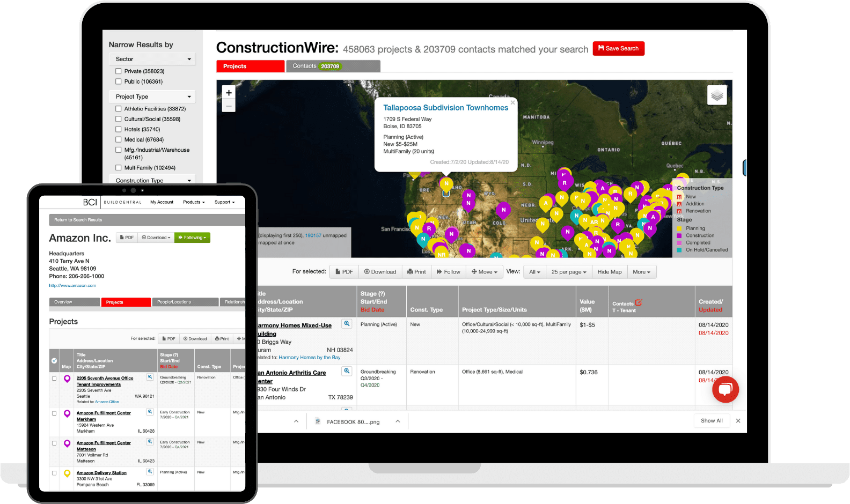Screen dimensions: 850x504
Task: Open the green Following dropdown
Action: tap(192, 238)
